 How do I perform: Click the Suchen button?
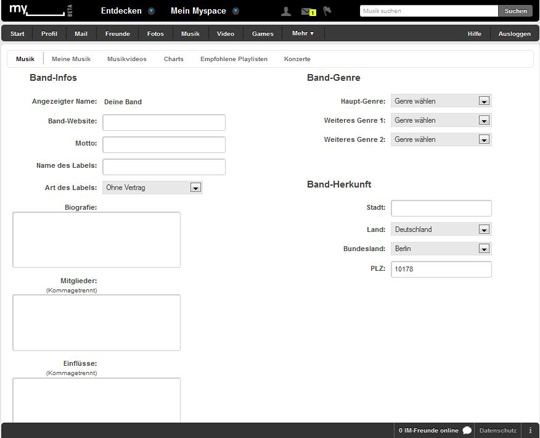tap(516, 11)
